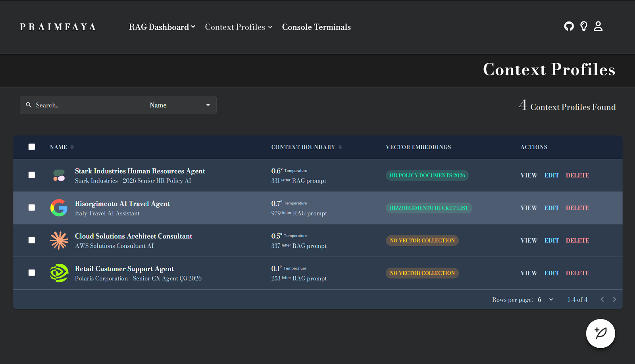The image size is (635, 364).
Task: Open Console Terminals page
Action: point(316,27)
